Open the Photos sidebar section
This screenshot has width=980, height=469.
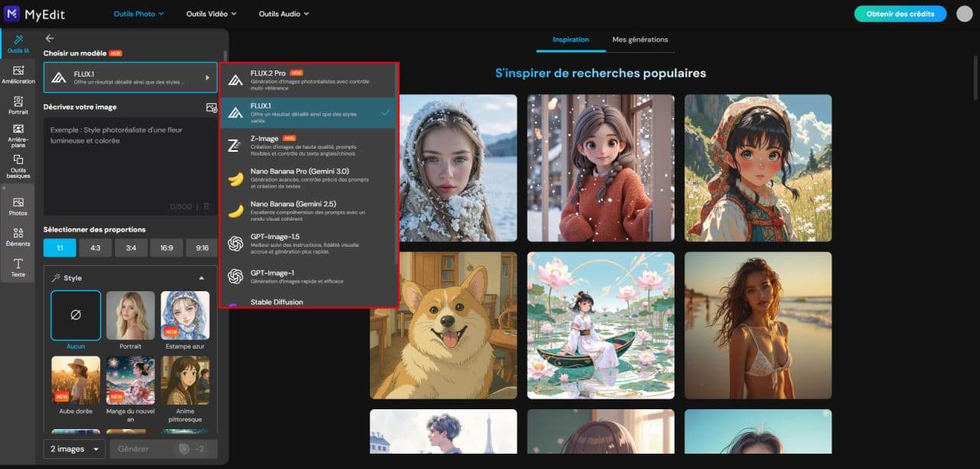[x=17, y=206]
